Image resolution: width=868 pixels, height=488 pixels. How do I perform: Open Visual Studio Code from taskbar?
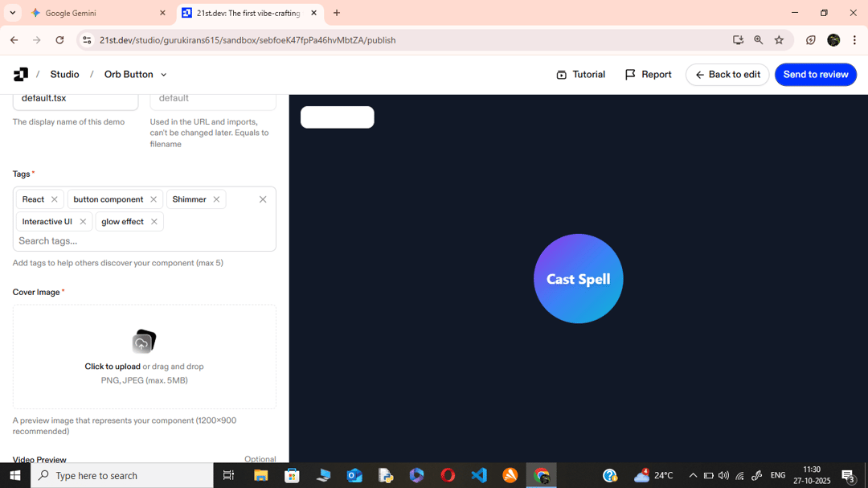click(479, 475)
